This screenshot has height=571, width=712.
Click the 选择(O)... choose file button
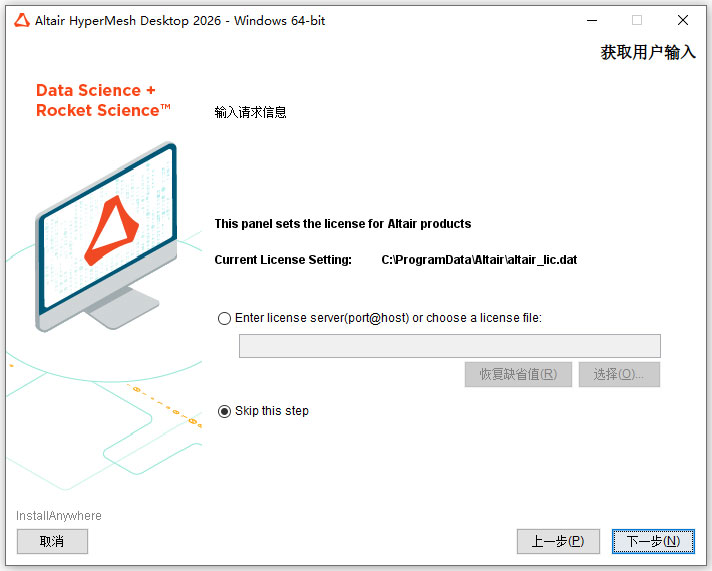(x=619, y=374)
